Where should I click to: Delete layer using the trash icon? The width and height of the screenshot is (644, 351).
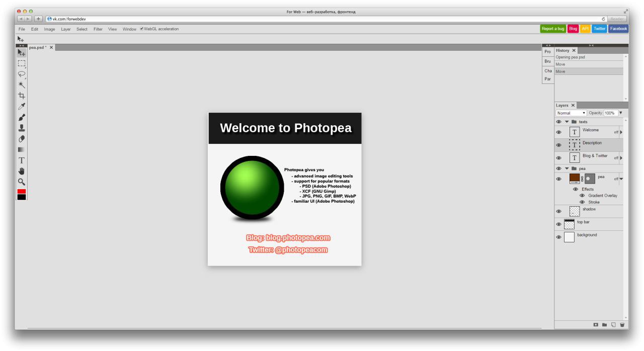click(x=622, y=325)
